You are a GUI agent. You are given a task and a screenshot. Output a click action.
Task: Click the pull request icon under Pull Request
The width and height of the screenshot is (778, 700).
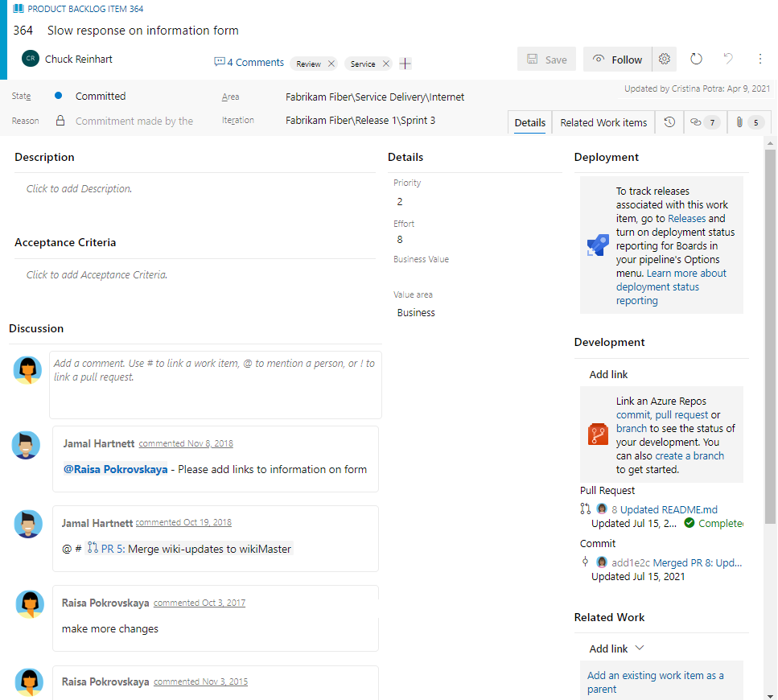[x=586, y=509]
